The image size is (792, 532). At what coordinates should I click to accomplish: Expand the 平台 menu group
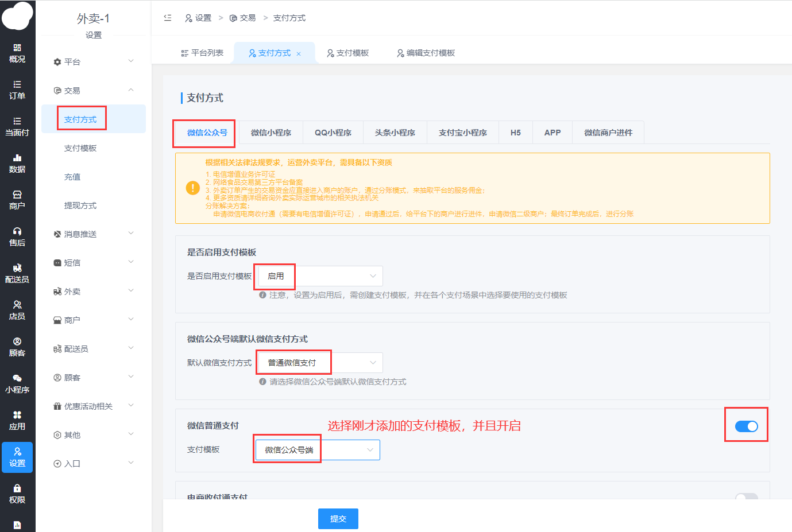94,61
